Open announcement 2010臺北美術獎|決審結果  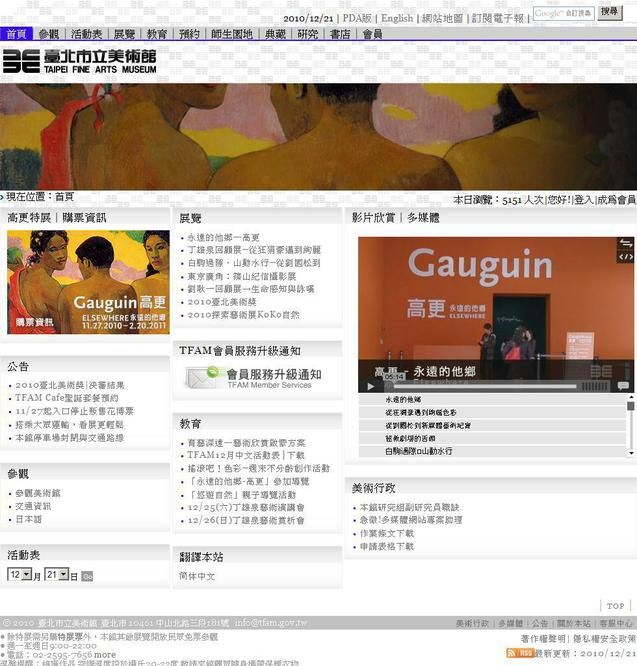[x=70, y=385]
